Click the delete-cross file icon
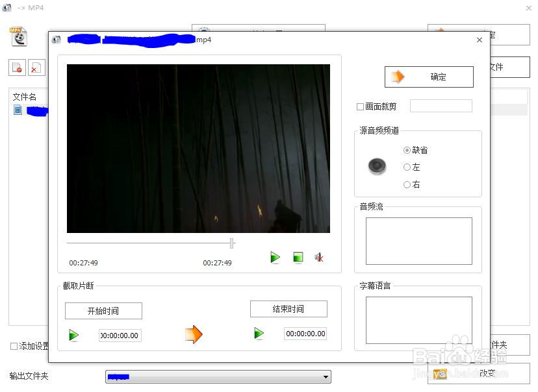This screenshot has width=538, height=392. (36, 67)
